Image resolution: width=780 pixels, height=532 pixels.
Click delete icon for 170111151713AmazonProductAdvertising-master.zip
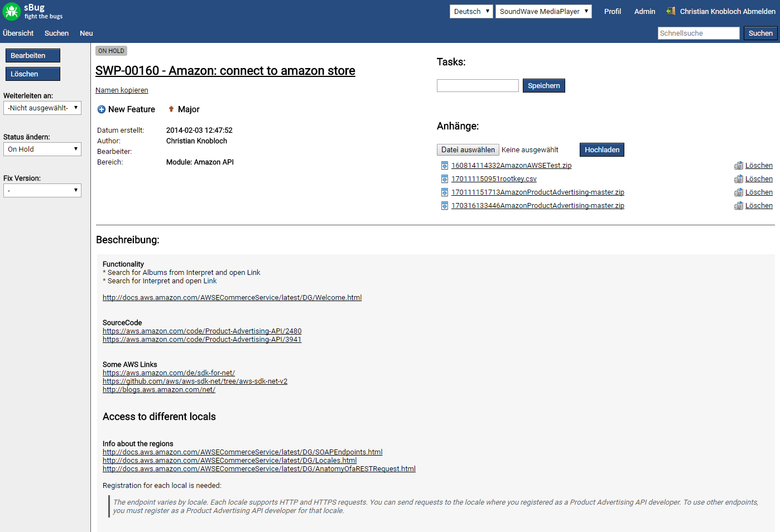click(x=739, y=192)
